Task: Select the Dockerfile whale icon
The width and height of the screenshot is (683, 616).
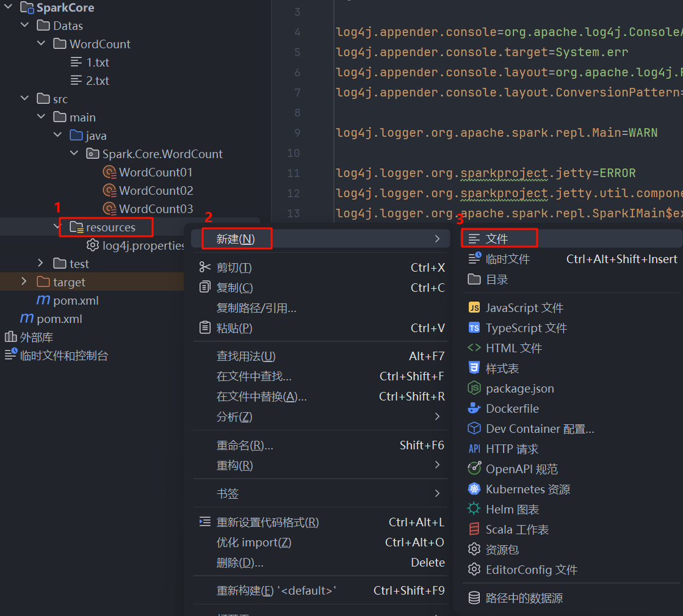Action: (474, 408)
